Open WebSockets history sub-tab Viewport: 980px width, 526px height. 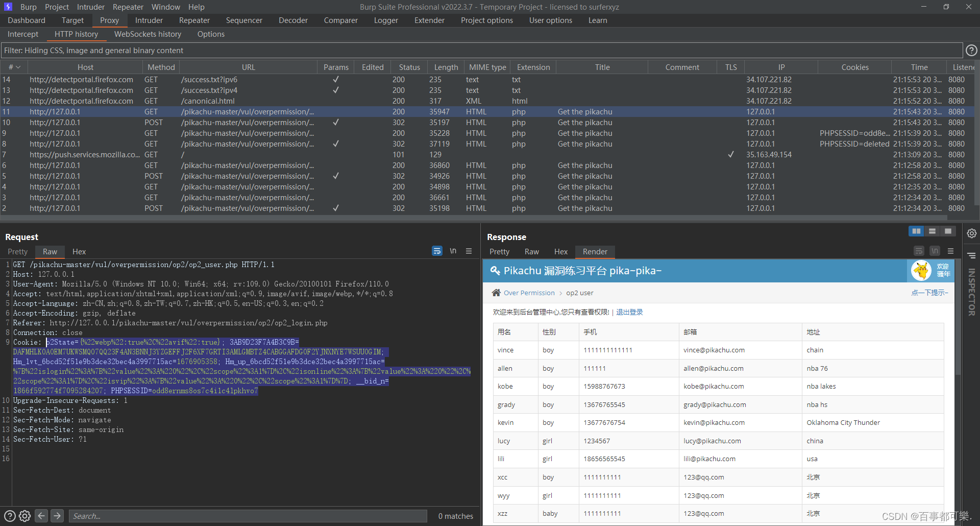[148, 34]
